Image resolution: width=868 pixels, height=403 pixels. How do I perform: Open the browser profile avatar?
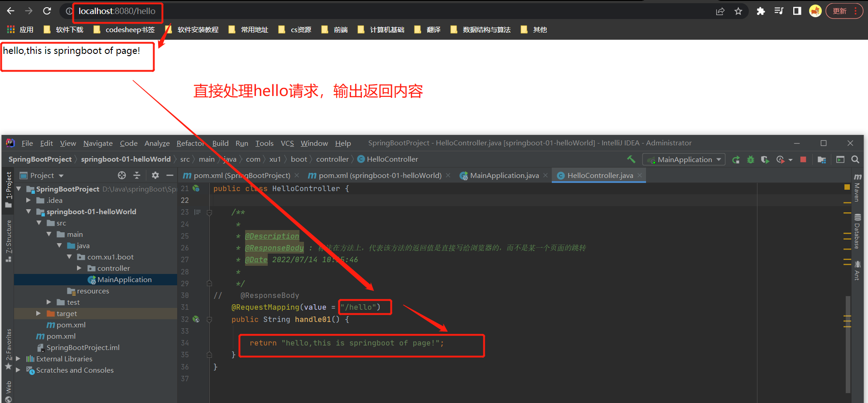(815, 11)
